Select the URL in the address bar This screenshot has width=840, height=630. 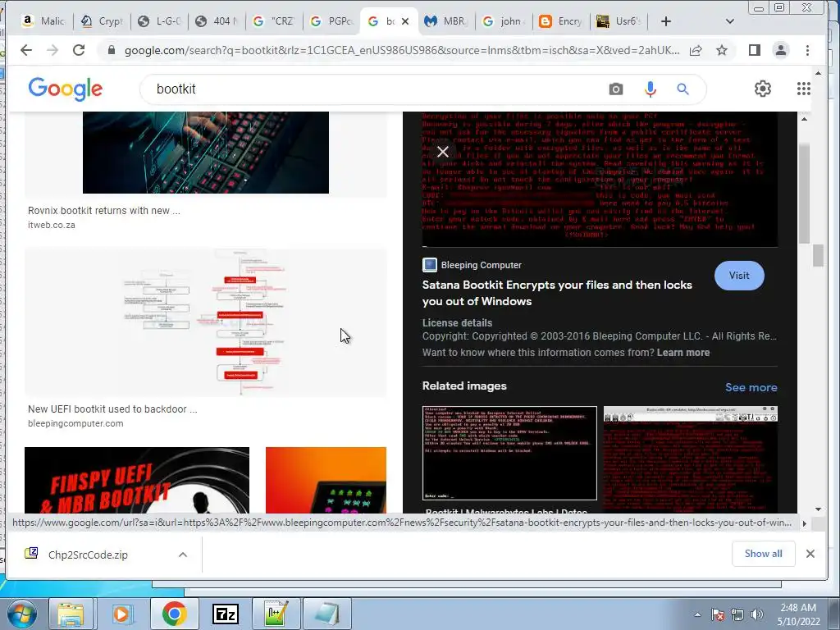coord(402,50)
